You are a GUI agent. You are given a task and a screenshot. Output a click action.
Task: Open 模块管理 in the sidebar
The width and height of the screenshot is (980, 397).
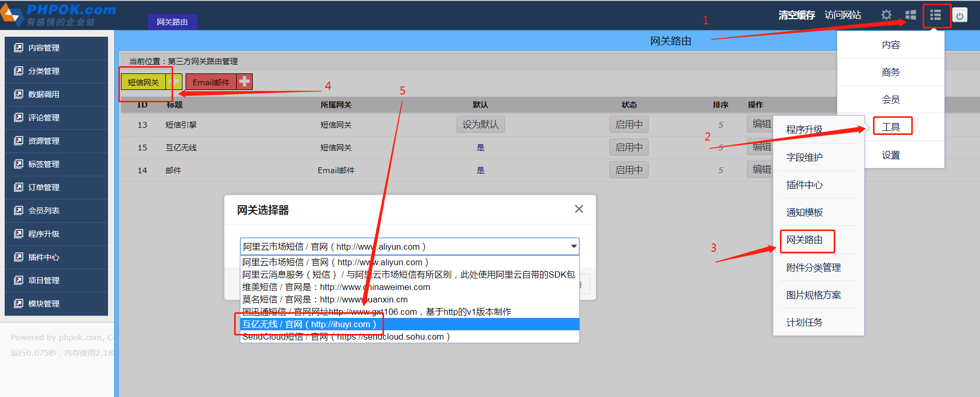(x=56, y=303)
